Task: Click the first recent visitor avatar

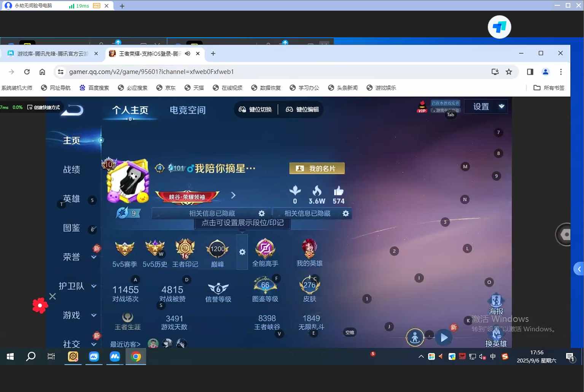Action: [x=153, y=344]
